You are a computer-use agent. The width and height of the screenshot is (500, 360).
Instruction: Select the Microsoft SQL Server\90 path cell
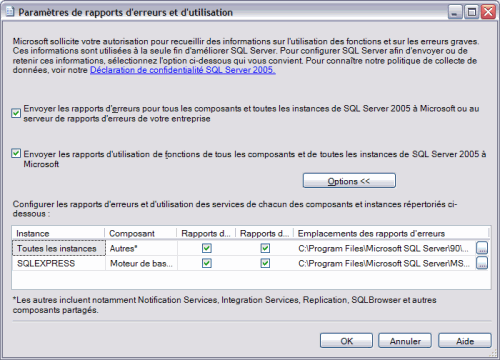384,248
